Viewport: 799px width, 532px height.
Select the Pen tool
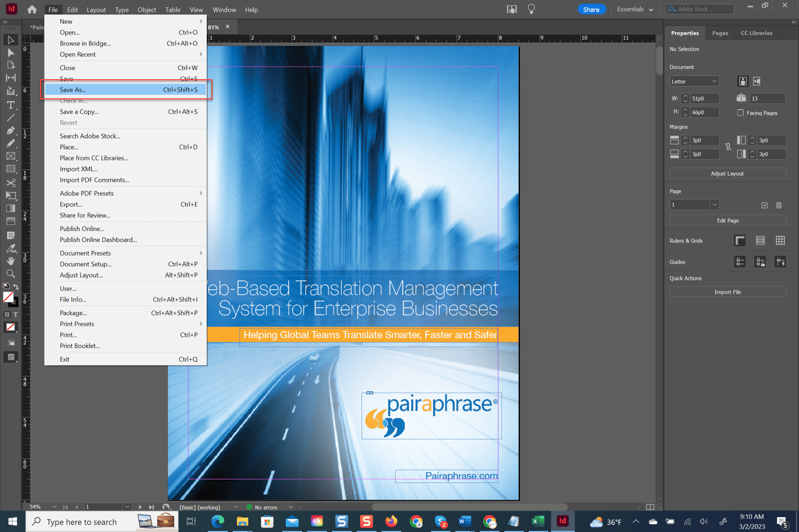pos(11,131)
